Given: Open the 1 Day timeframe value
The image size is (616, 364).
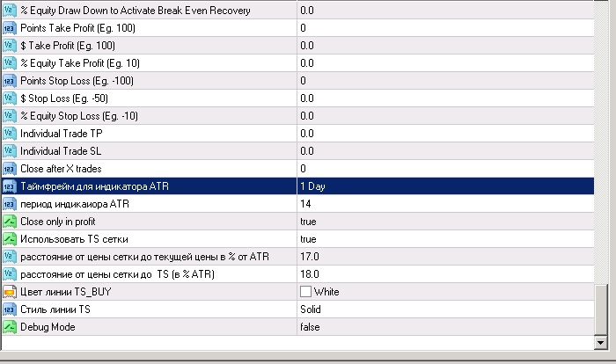Looking at the screenshot, I should [x=445, y=186].
